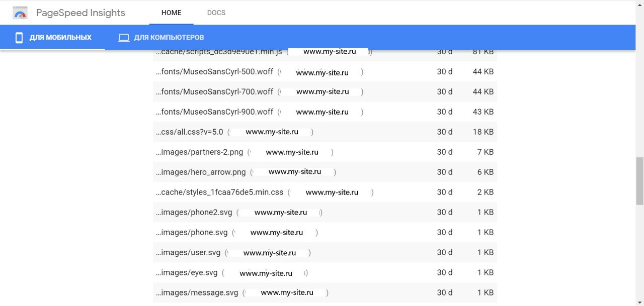Open the HOME tab
Viewport: 644px width, 306px height.
(x=172, y=13)
